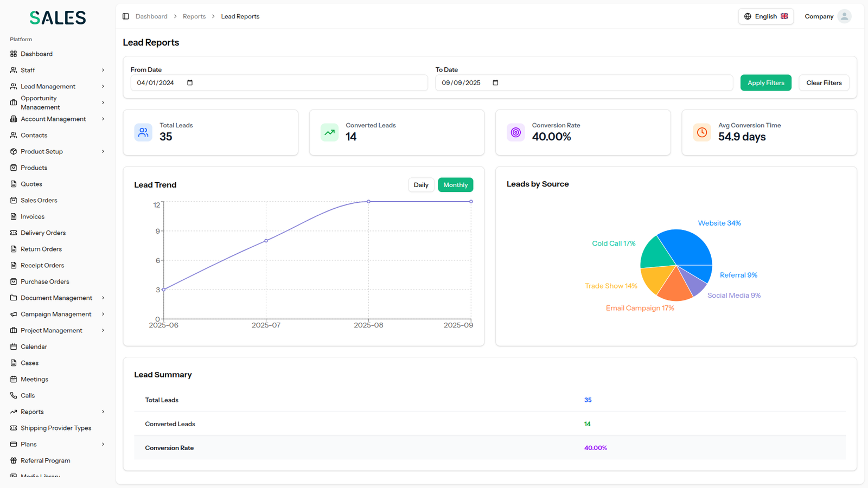Click the Total Leads people icon
Image resolution: width=868 pixels, height=488 pixels.
pyautogui.click(x=143, y=132)
